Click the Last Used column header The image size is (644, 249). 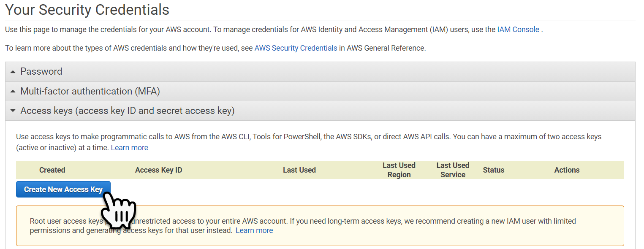pos(299,170)
